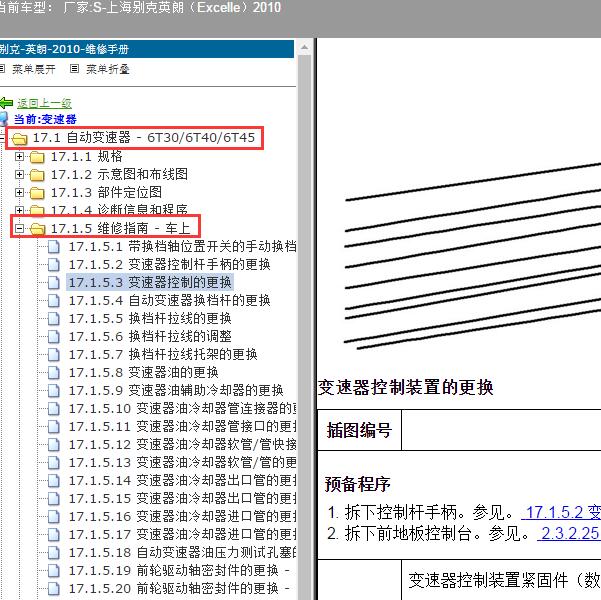Click the folder icon of 17.1.2 示意图和布线图
The height and width of the screenshot is (600, 601).
tap(37, 175)
